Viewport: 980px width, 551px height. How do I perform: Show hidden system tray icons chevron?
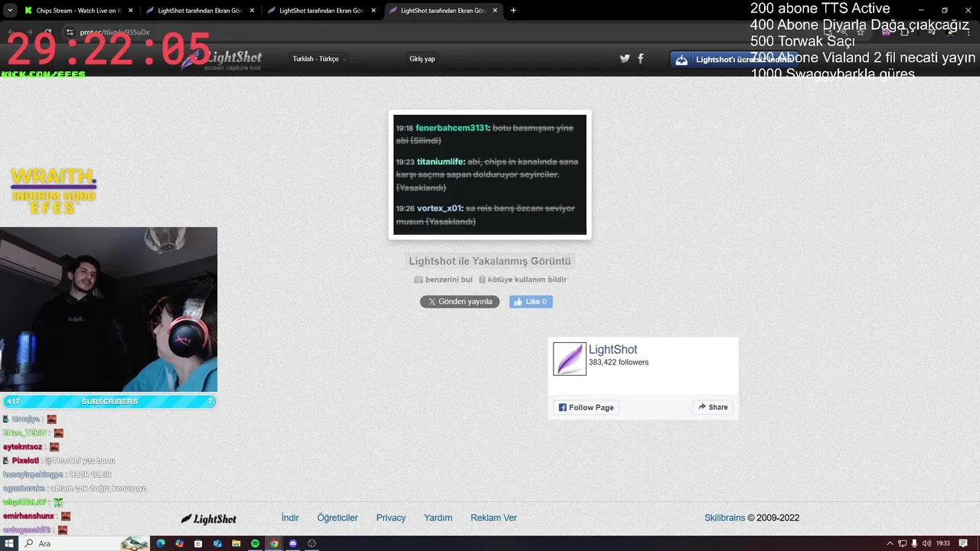890,543
